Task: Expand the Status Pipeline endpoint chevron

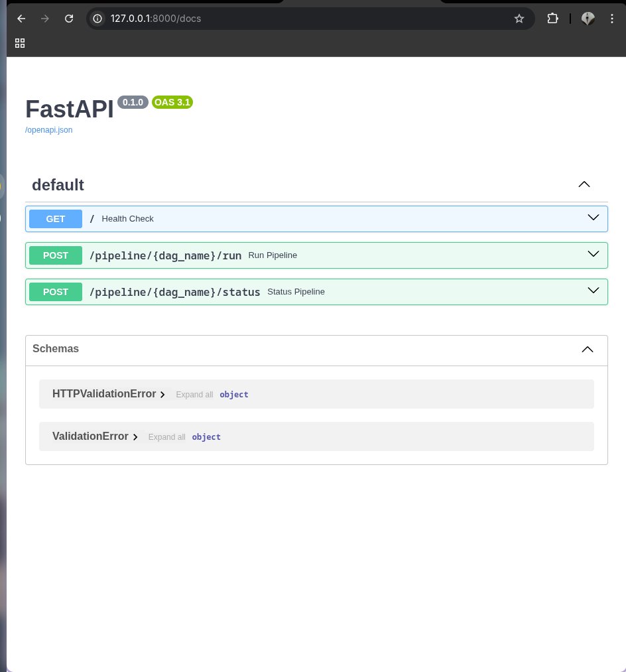Action: pyautogui.click(x=593, y=291)
